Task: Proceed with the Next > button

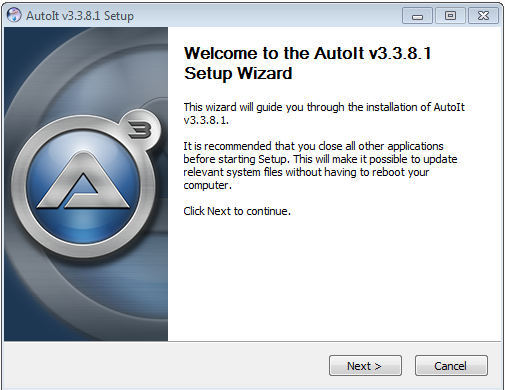Action: point(365,366)
